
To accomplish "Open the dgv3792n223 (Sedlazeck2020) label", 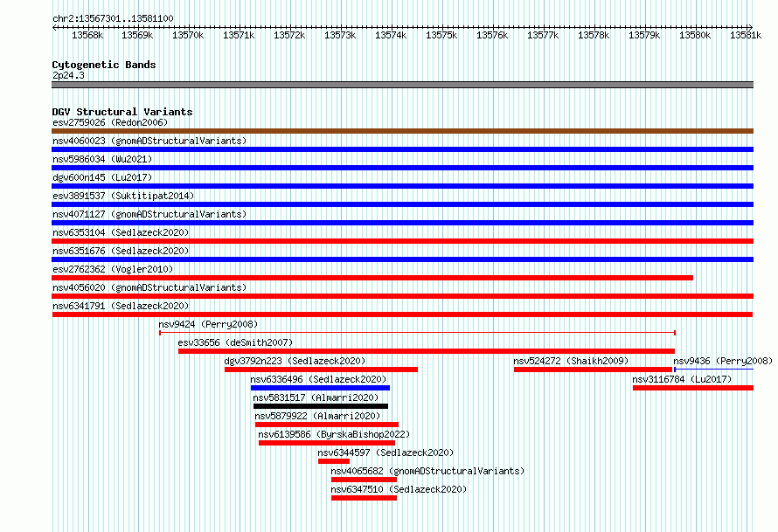I will (295, 361).
